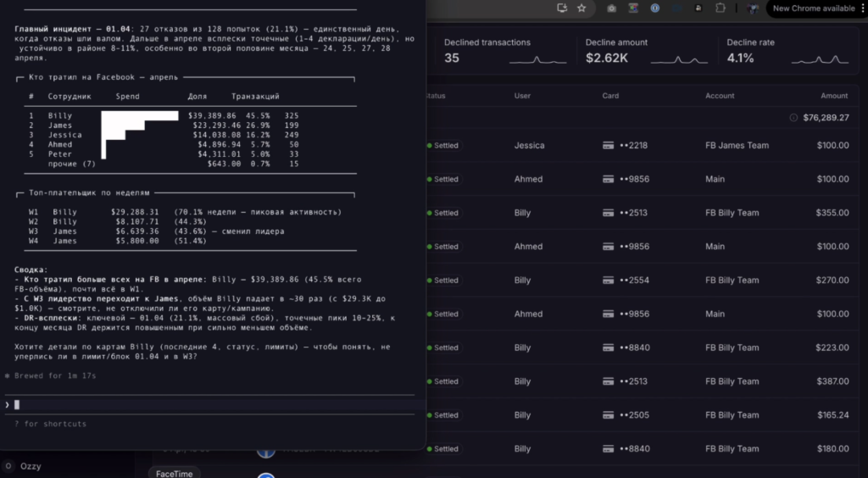Click the card icon next to ••2218
Screen dimensions: 868x478
pos(608,146)
